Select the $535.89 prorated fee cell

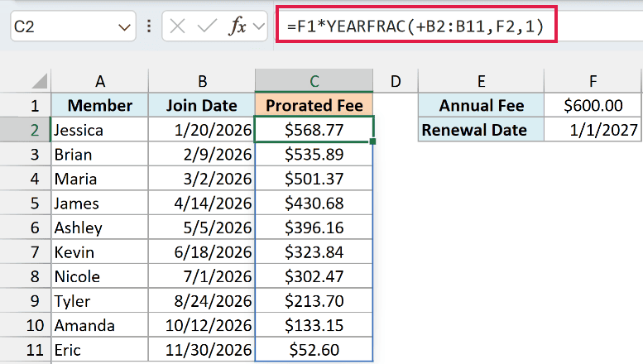point(314,154)
